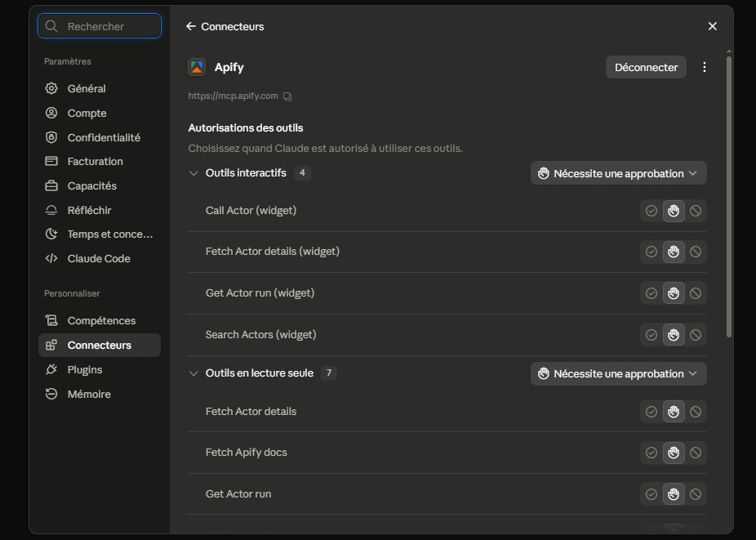Copy the mcp.apify.com URL icon
756x540 pixels.
coord(287,96)
